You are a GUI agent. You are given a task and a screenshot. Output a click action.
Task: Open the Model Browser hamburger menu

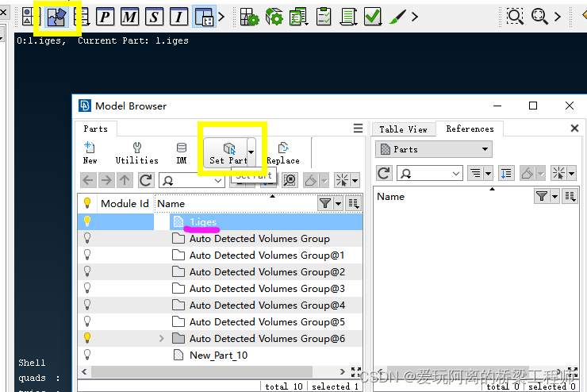pyautogui.click(x=358, y=128)
